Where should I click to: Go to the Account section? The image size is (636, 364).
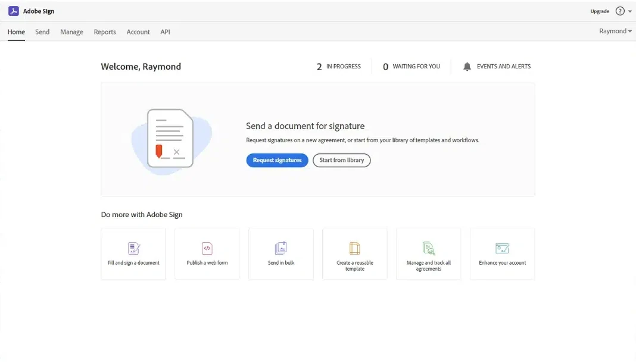point(138,32)
